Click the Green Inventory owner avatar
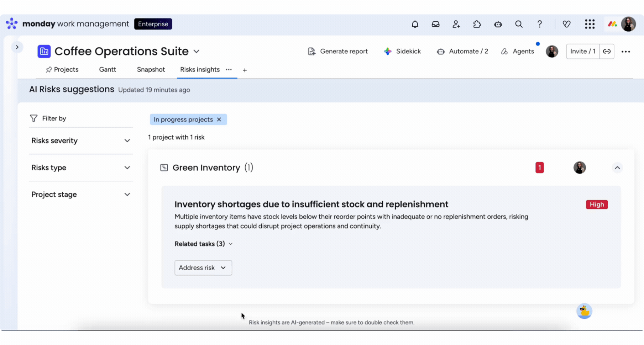The height and width of the screenshot is (345, 644). (x=580, y=168)
